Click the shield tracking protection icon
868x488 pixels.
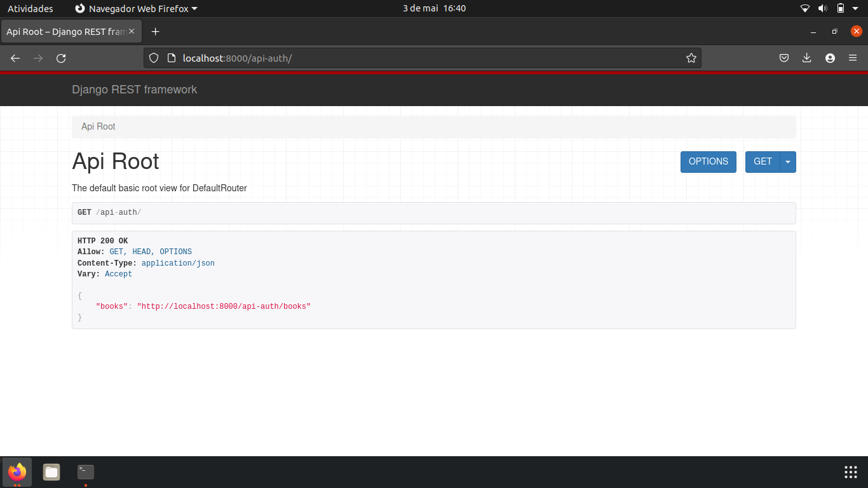point(153,58)
